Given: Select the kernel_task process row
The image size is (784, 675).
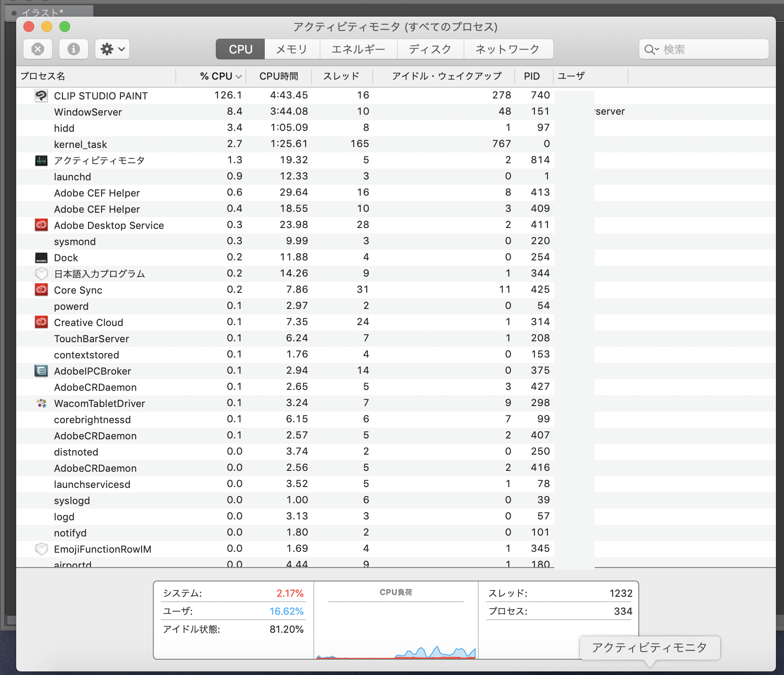Looking at the screenshot, I should tap(396, 144).
